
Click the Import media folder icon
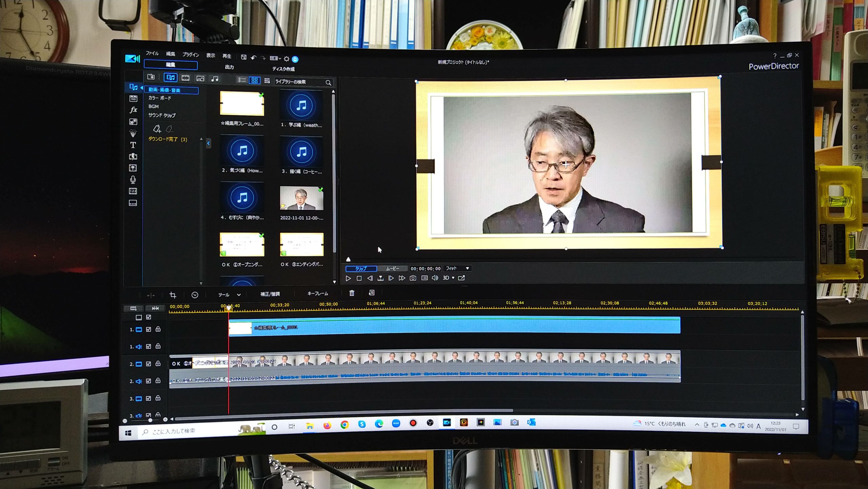click(x=151, y=77)
